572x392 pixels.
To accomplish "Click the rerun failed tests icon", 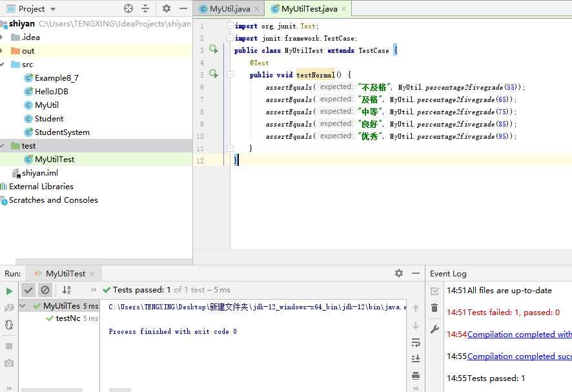I will 9,308.
